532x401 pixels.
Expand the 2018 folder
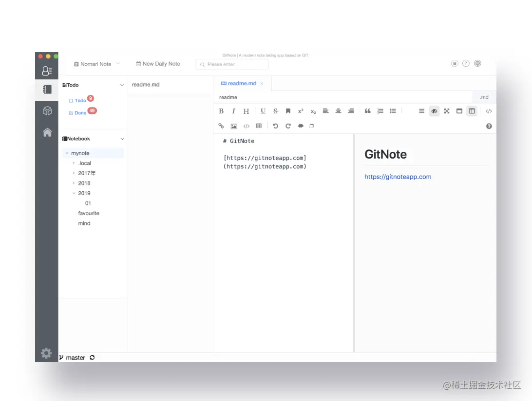pyautogui.click(x=74, y=183)
